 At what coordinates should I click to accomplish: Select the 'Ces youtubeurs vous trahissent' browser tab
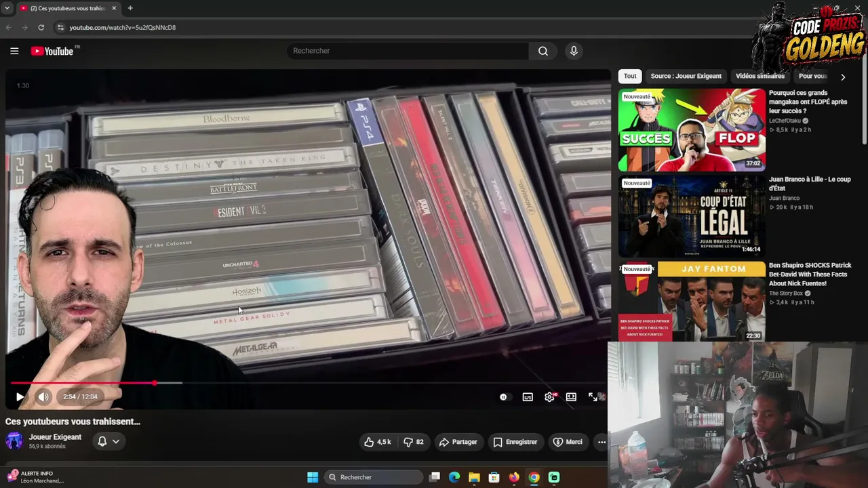click(x=68, y=8)
